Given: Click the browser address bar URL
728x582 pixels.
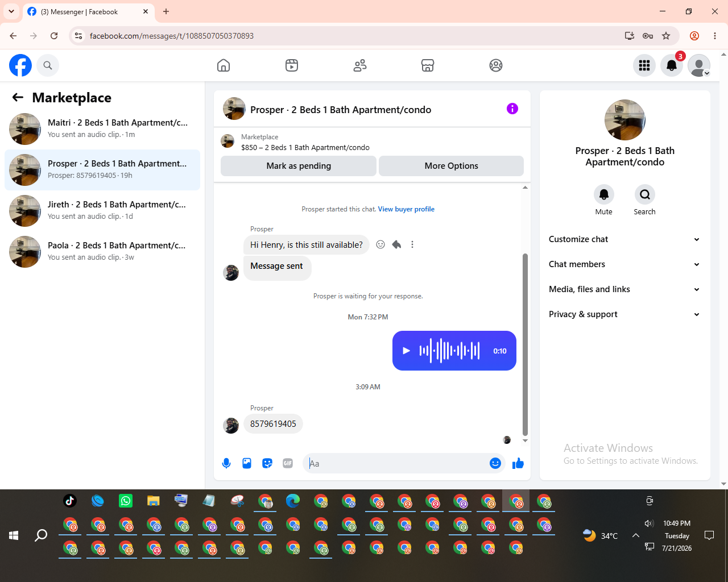Looking at the screenshot, I should tap(172, 36).
